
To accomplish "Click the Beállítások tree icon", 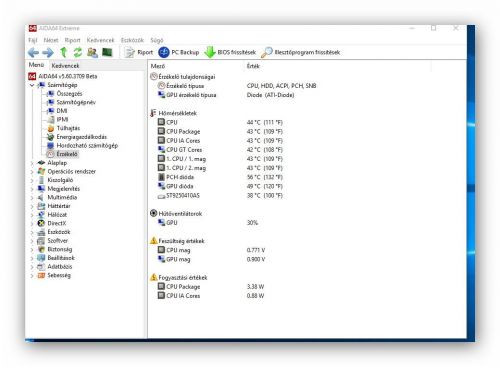I will tap(41, 258).
